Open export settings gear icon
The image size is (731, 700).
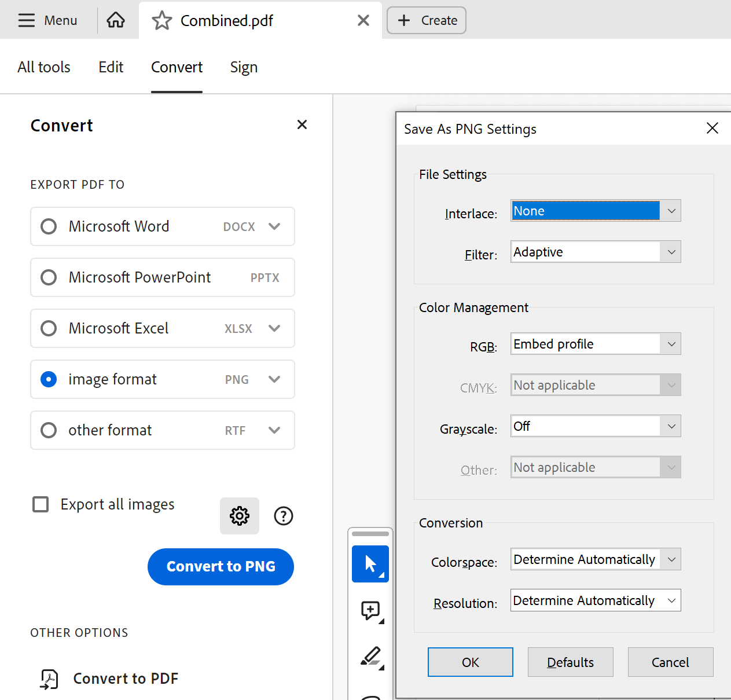tap(240, 516)
